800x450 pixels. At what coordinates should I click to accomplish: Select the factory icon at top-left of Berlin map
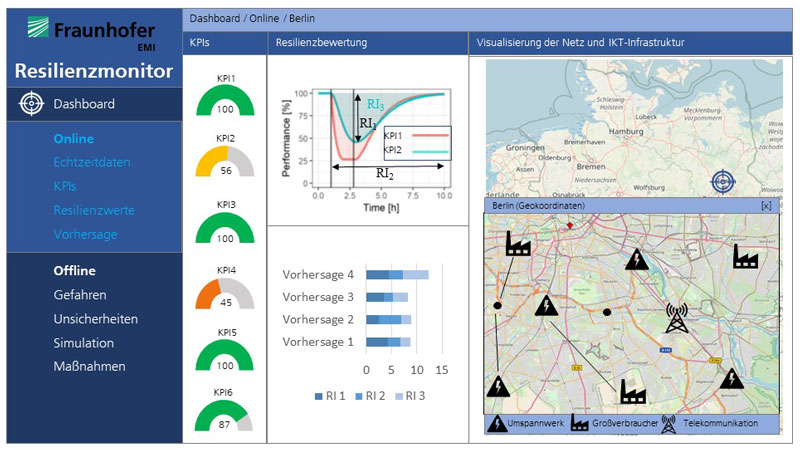tap(517, 243)
